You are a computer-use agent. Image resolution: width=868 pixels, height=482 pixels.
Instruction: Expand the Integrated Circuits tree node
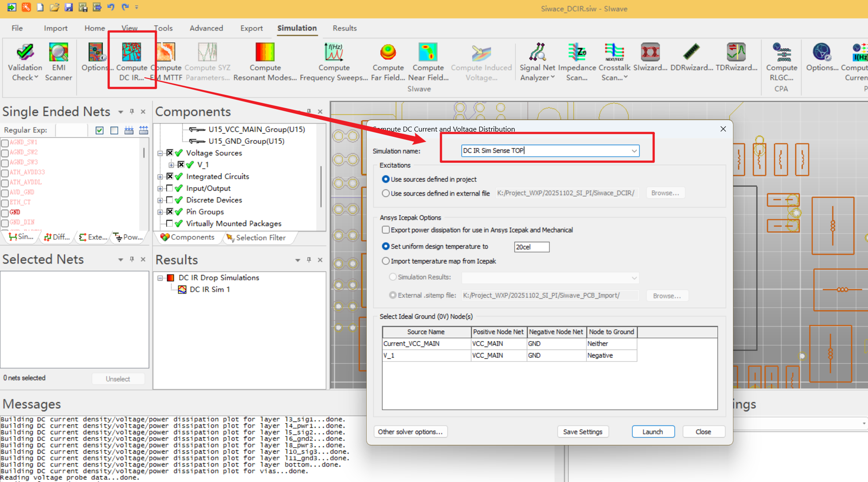[x=160, y=177]
